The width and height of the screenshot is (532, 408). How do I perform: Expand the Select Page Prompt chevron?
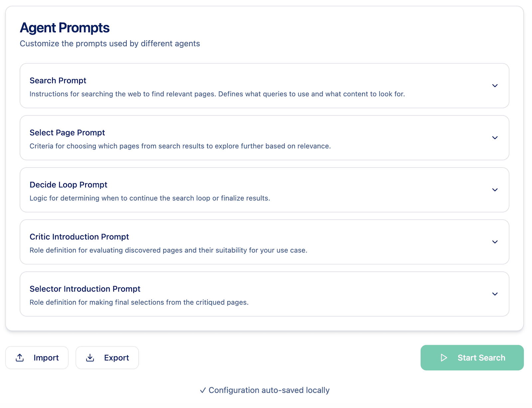pyautogui.click(x=495, y=138)
